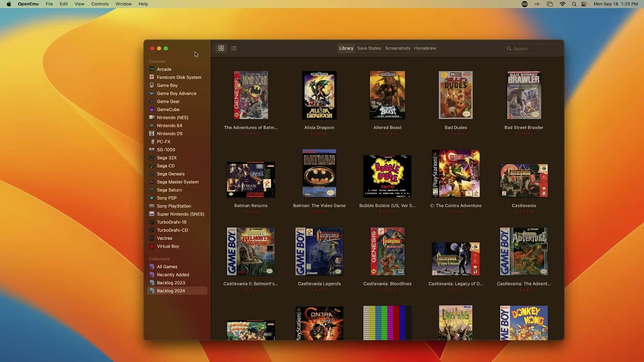Select the Nintendo (NES) icon

pos(152,118)
